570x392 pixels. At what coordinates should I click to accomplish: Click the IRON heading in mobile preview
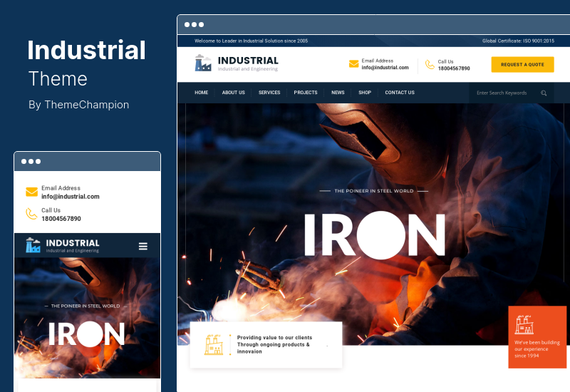[x=86, y=334]
